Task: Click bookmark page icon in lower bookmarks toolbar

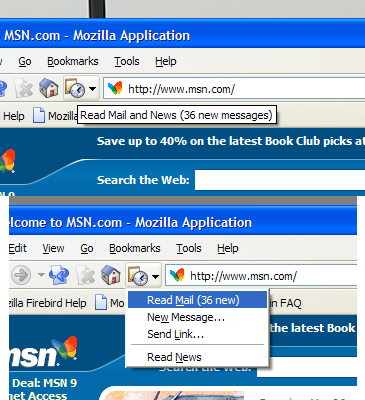Action: [101, 303]
